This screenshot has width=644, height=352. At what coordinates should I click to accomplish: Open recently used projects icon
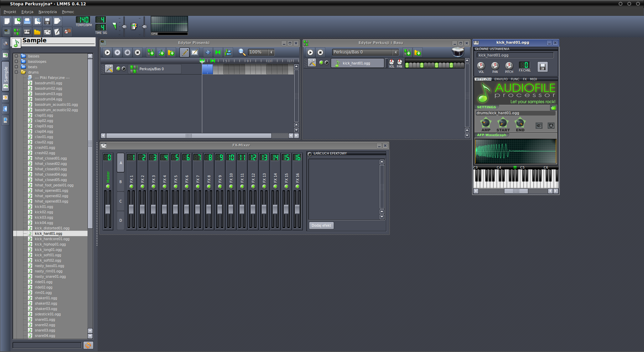coord(37,21)
